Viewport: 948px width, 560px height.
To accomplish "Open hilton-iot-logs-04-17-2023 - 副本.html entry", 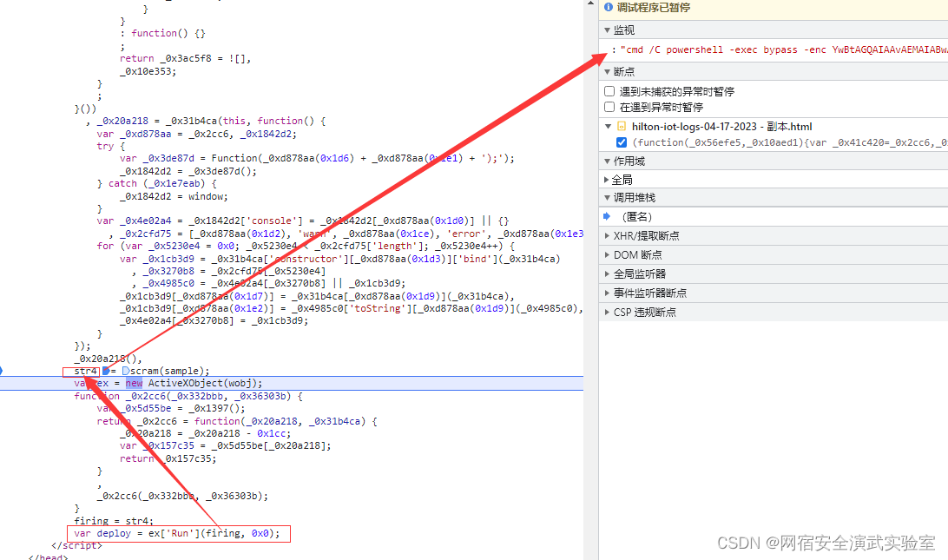I will [x=722, y=127].
